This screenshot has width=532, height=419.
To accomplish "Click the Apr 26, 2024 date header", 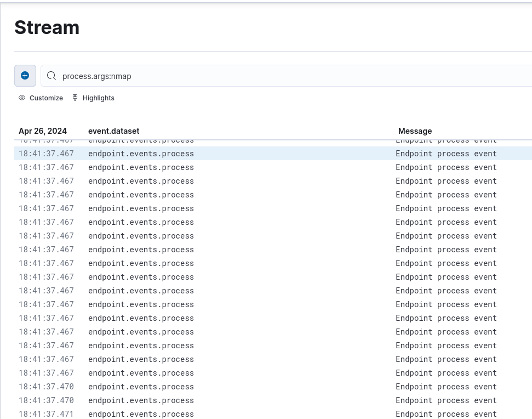I will point(43,131).
